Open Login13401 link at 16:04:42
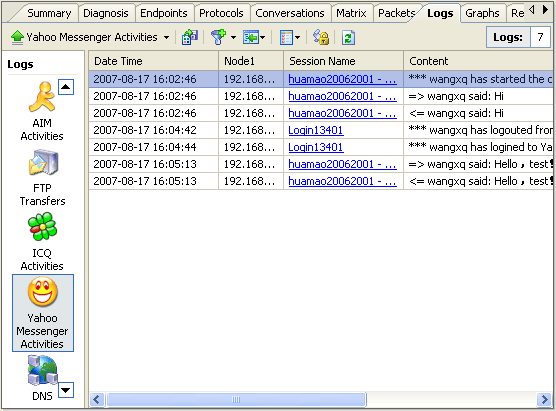The image size is (556, 411). 316,130
